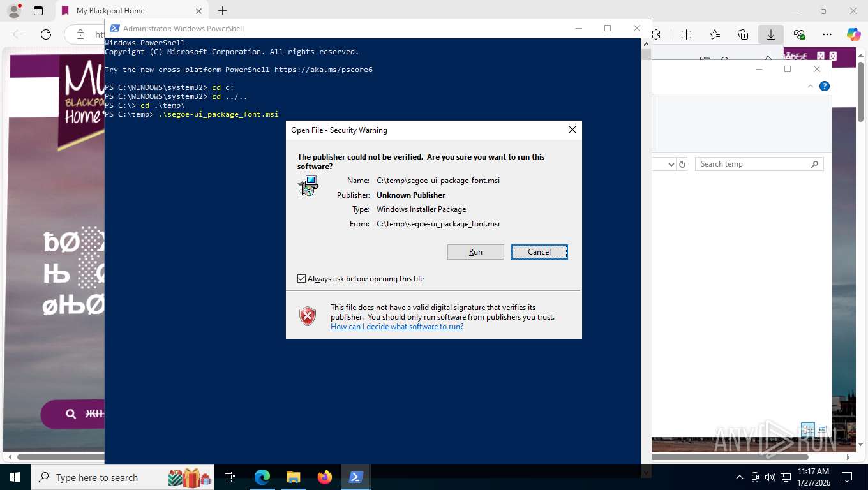
Task: Click the .\segoe-ui_package_font.msi command text
Action: click(x=218, y=114)
